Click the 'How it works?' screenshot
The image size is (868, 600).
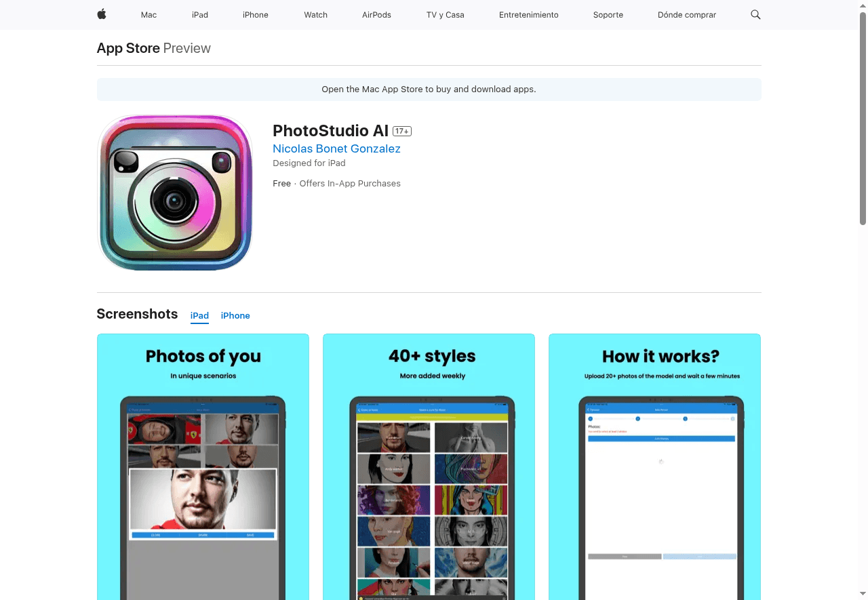click(x=654, y=466)
